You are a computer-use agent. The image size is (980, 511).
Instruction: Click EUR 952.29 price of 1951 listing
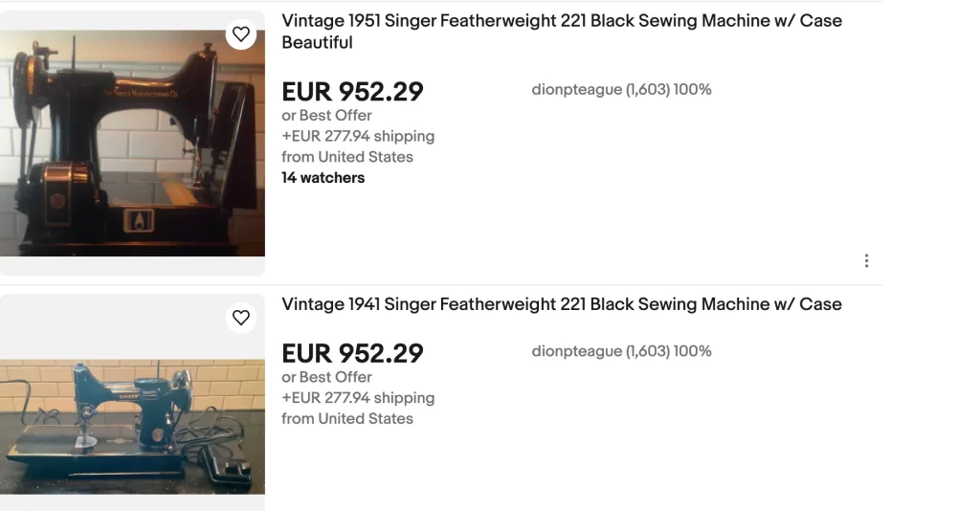point(352,92)
